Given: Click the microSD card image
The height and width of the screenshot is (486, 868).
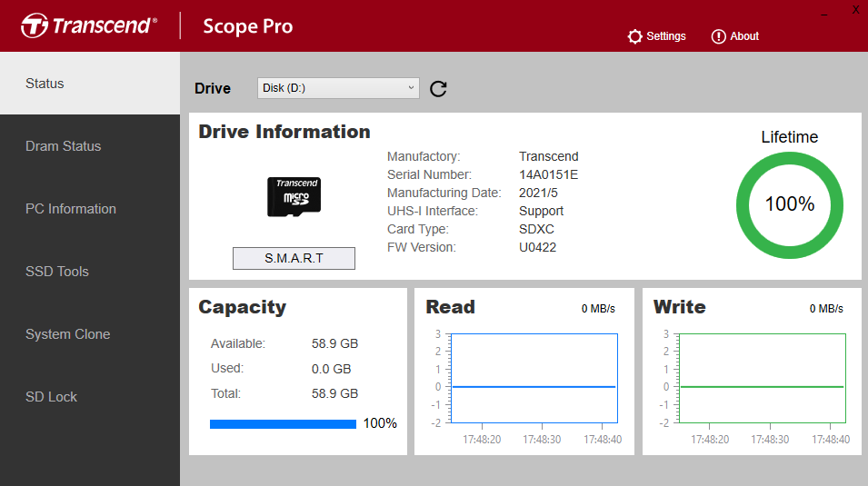Looking at the screenshot, I should (294, 196).
